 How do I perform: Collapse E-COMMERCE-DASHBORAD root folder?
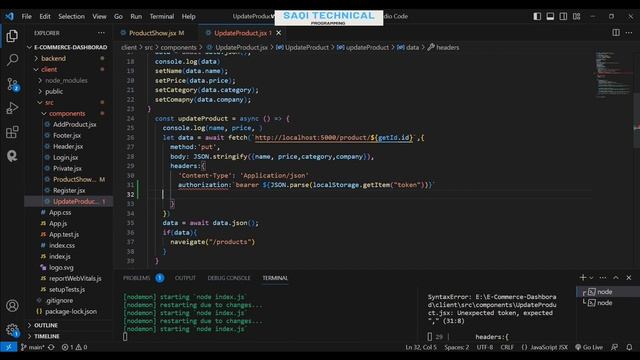coord(68,47)
